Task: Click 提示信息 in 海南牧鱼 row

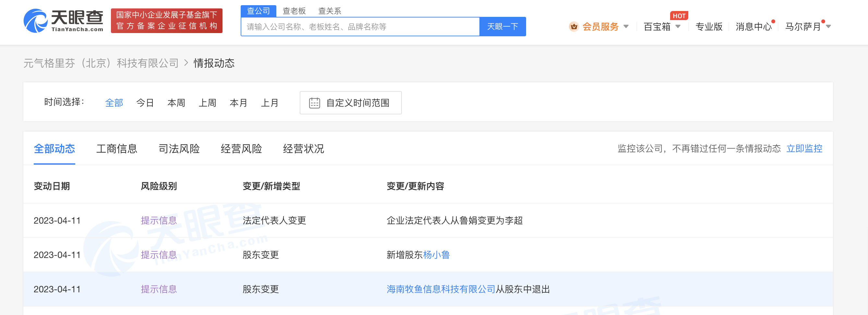Action: tap(159, 289)
